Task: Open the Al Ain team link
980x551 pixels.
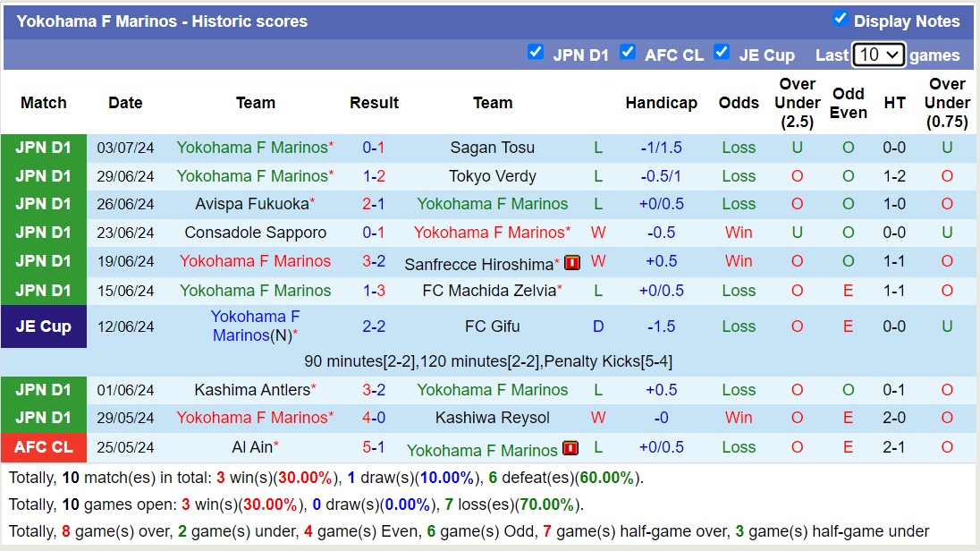Action: coord(251,447)
